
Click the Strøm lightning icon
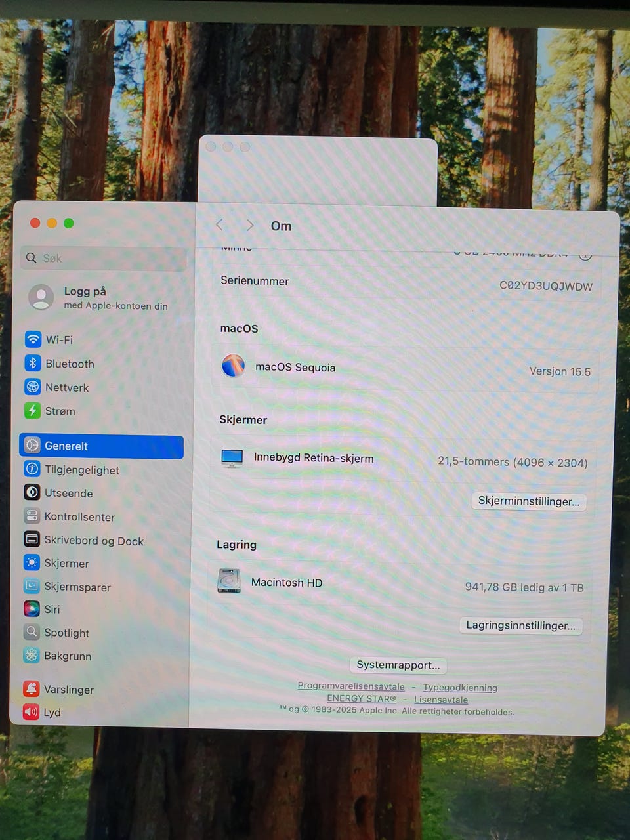33,410
